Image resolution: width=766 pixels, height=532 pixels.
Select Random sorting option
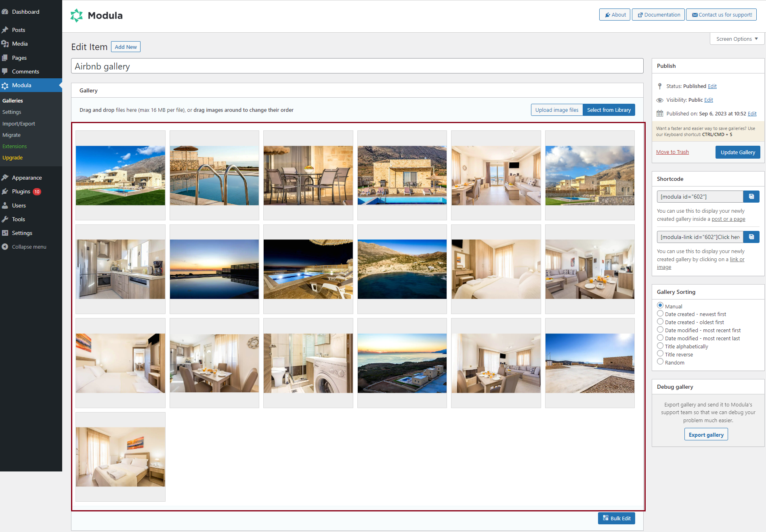(x=660, y=362)
